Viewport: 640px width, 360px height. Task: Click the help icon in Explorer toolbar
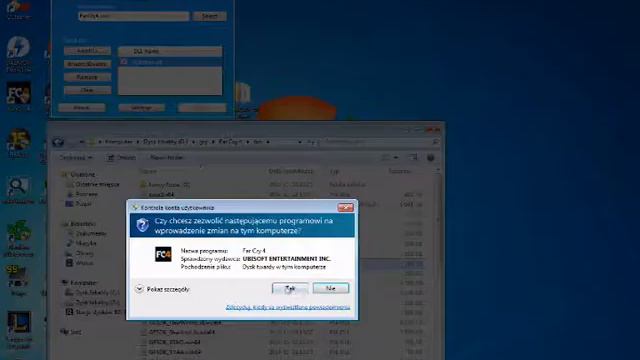[431, 158]
